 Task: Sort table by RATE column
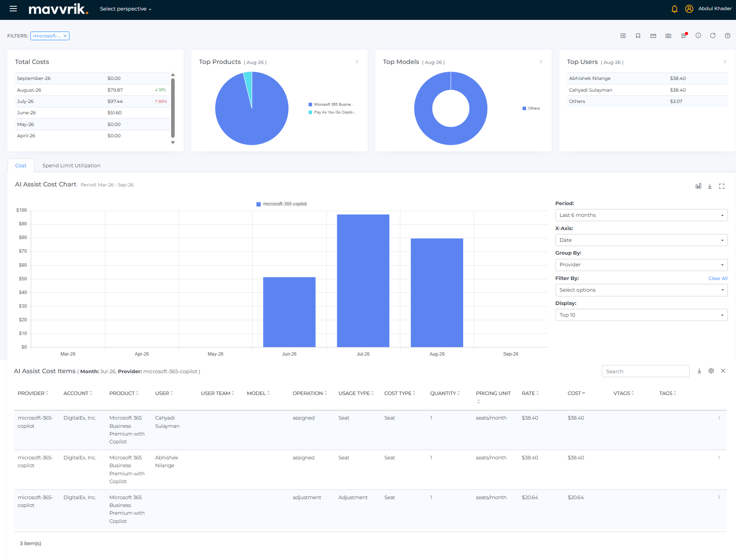530,393
